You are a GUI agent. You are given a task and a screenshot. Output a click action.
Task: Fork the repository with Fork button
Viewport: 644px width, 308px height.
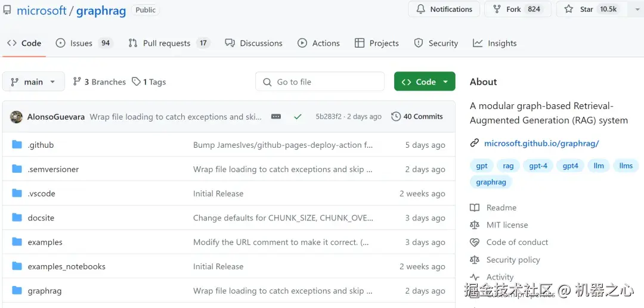pyautogui.click(x=518, y=9)
